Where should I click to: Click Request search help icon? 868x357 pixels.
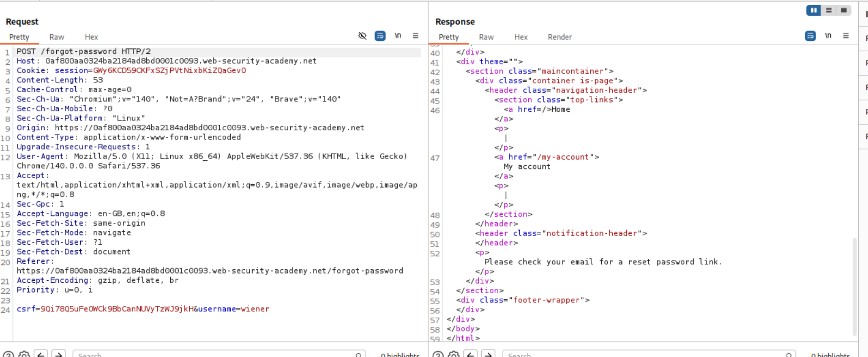coord(8,354)
